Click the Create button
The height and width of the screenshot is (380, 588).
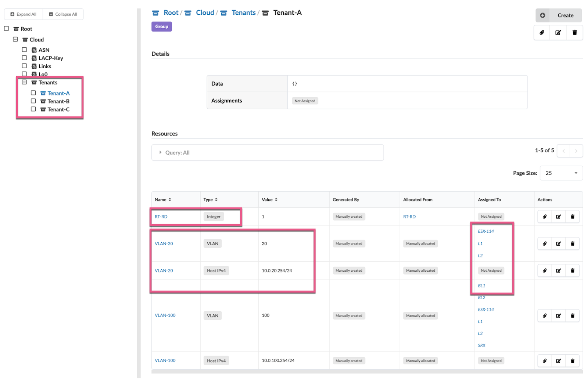[x=559, y=15]
